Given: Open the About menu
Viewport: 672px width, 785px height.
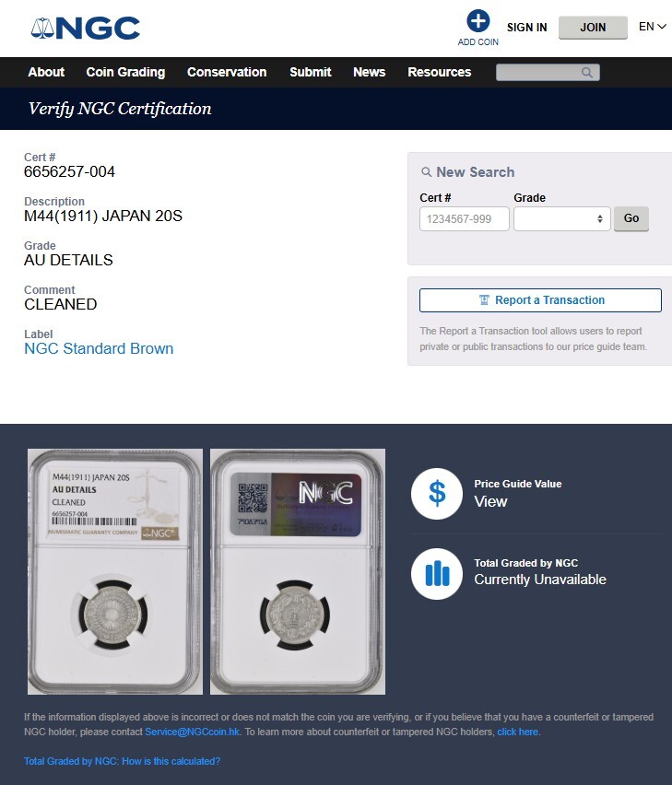Looking at the screenshot, I should click(x=46, y=72).
